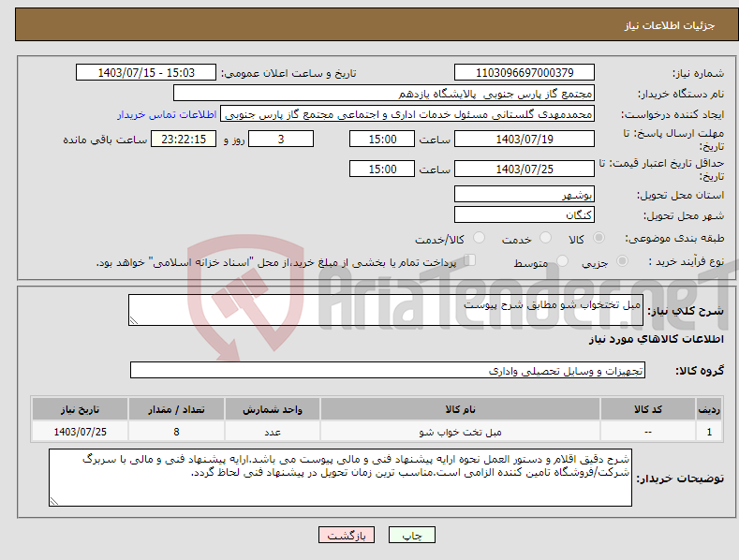Image resolution: width=739 pixels, height=560 pixels.
Task: Click the توضیحات خریدار buyer notes textarea
Action: coord(340,478)
